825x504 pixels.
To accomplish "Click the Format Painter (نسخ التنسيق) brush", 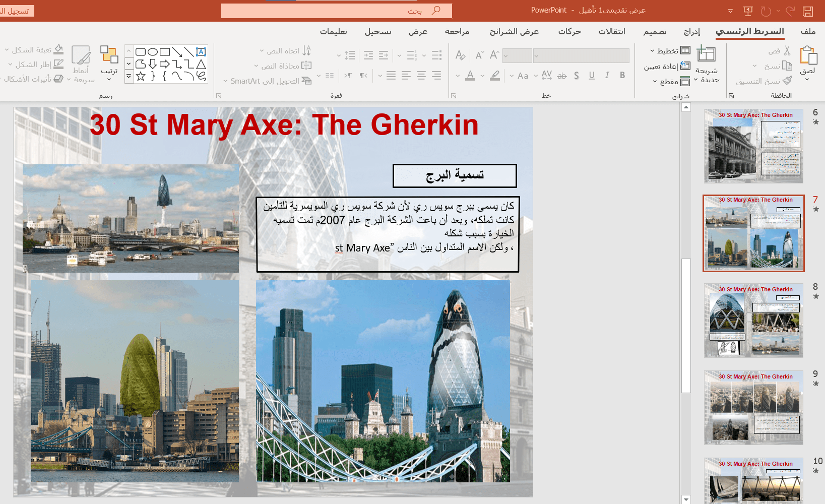I will coord(788,81).
